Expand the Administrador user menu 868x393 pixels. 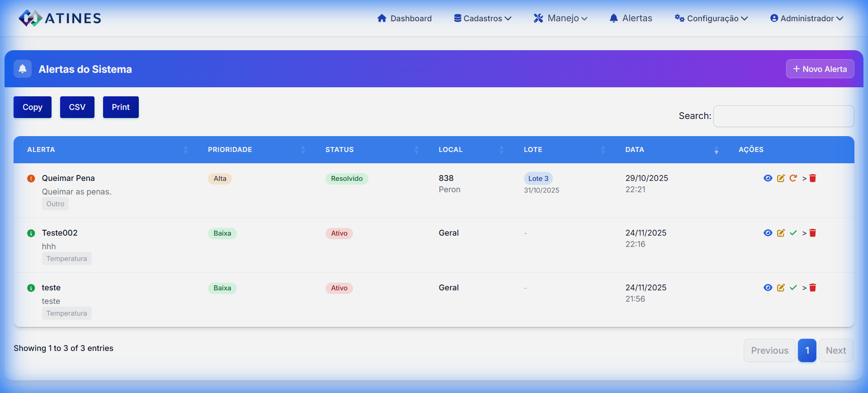[x=807, y=18]
